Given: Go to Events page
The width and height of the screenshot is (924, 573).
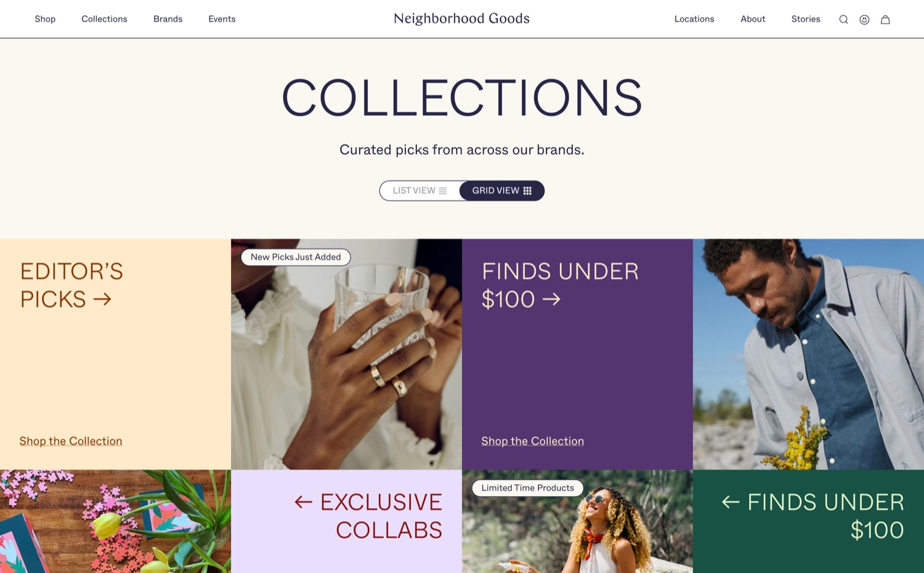Looking at the screenshot, I should click(x=222, y=19).
